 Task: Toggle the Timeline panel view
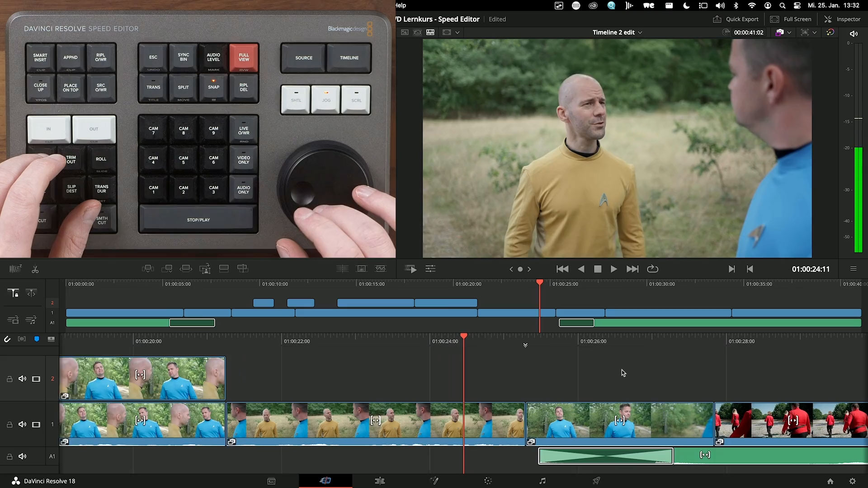click(x=349, y=58)
